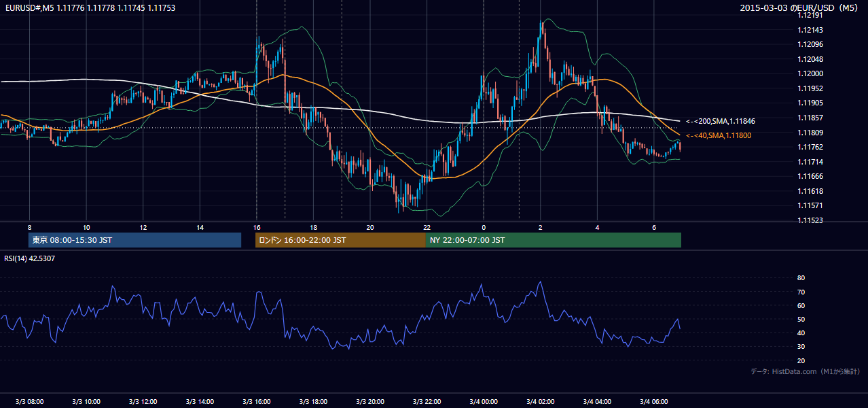Click the 3/3 16:00 time axis label
868x408 pixels.
point(257,401)
